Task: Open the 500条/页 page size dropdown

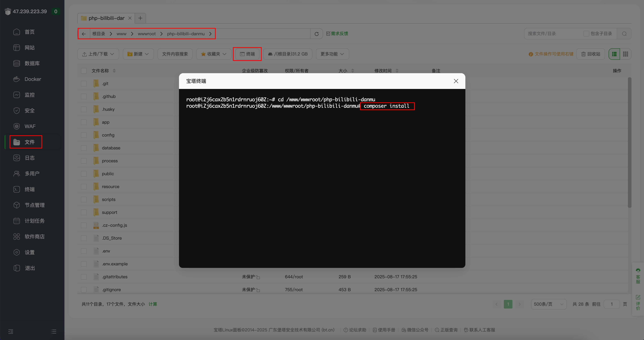Action: [548, 304]
